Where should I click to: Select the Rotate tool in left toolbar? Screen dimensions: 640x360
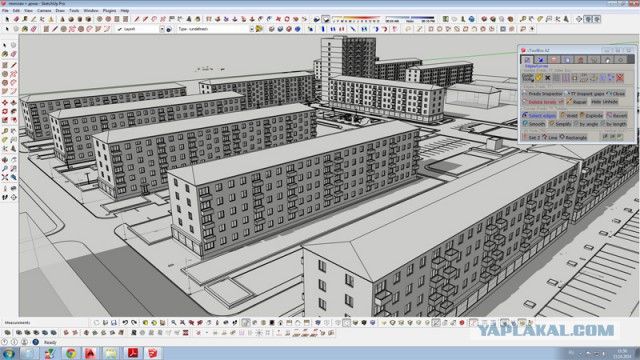point(5,111)
